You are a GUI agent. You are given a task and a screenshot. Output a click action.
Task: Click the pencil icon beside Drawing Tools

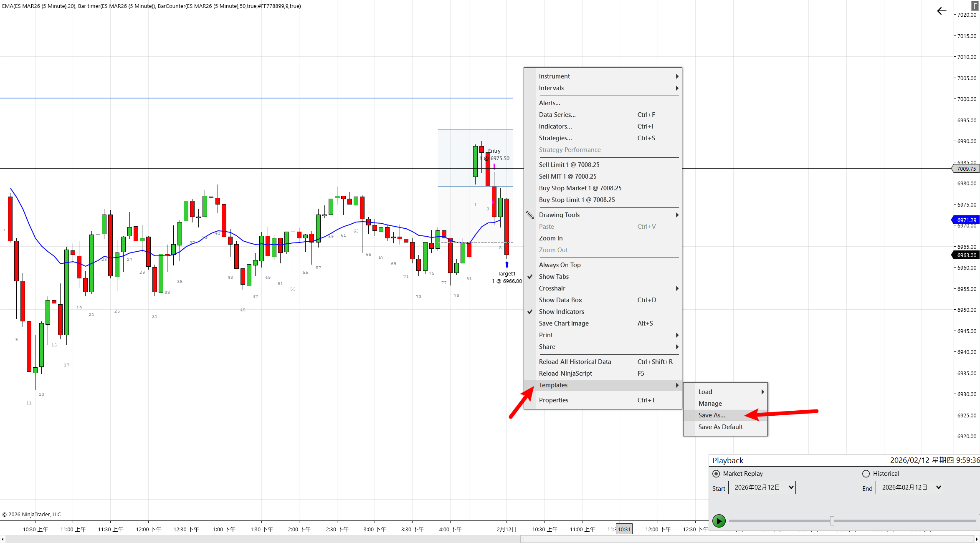point(530,215)
